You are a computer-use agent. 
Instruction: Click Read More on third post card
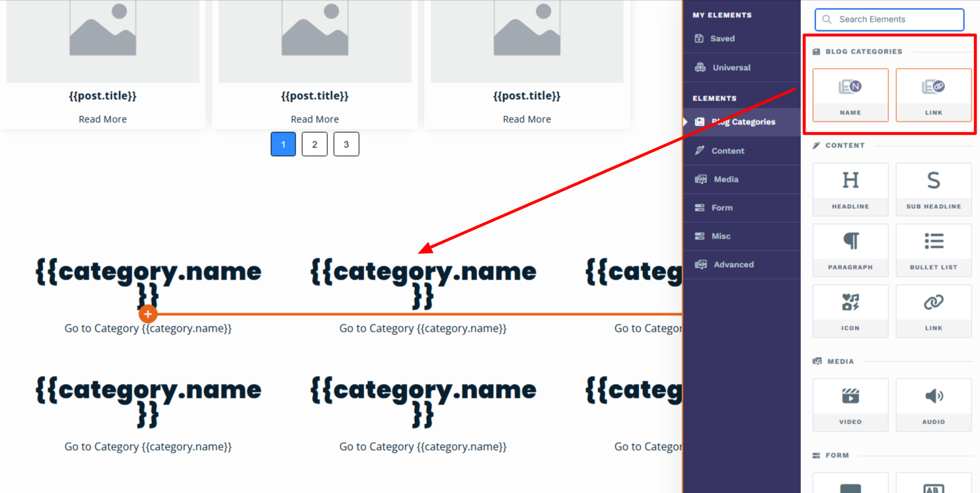coord(527,119)
